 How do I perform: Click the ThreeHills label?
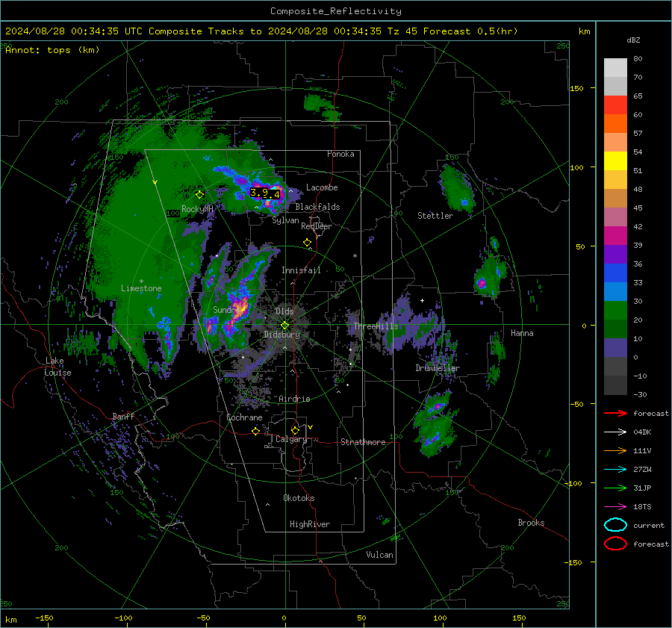[x=376, y=326]
